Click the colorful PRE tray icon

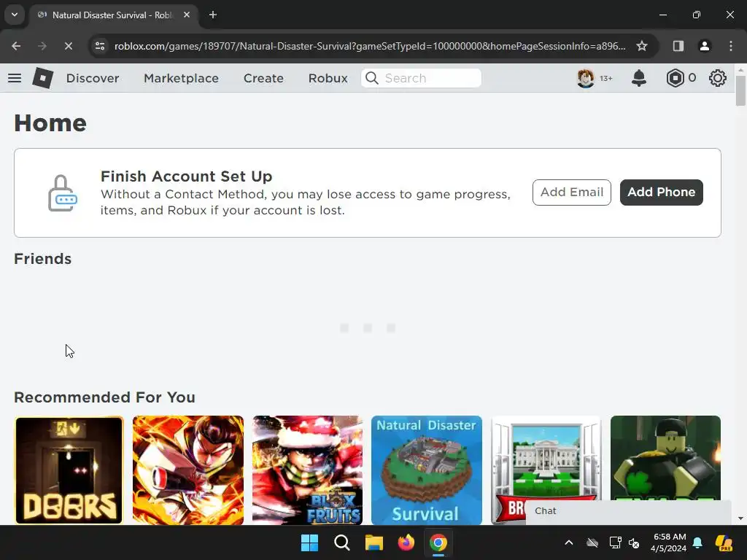pos(724,542)
